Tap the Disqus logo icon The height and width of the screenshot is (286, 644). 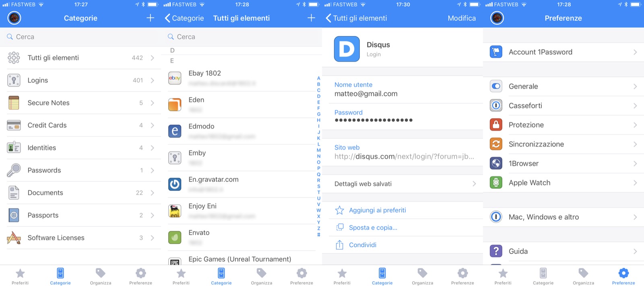point(347,49)
